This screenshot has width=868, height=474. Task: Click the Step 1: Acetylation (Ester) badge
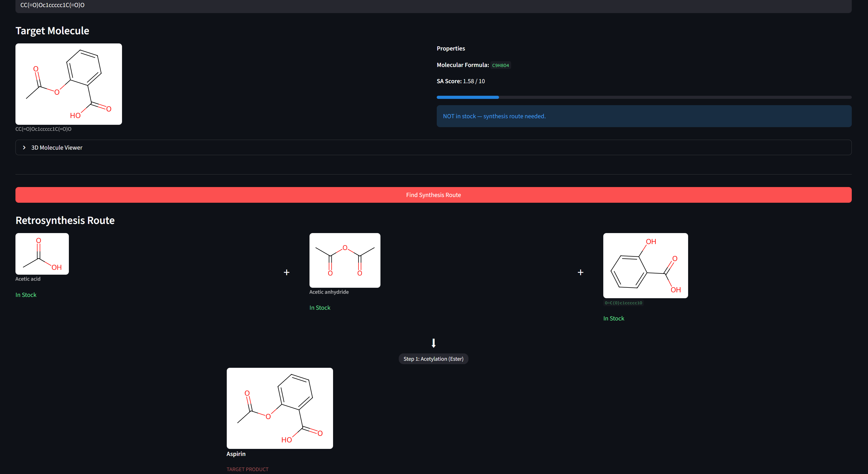[x=433, y=359]
